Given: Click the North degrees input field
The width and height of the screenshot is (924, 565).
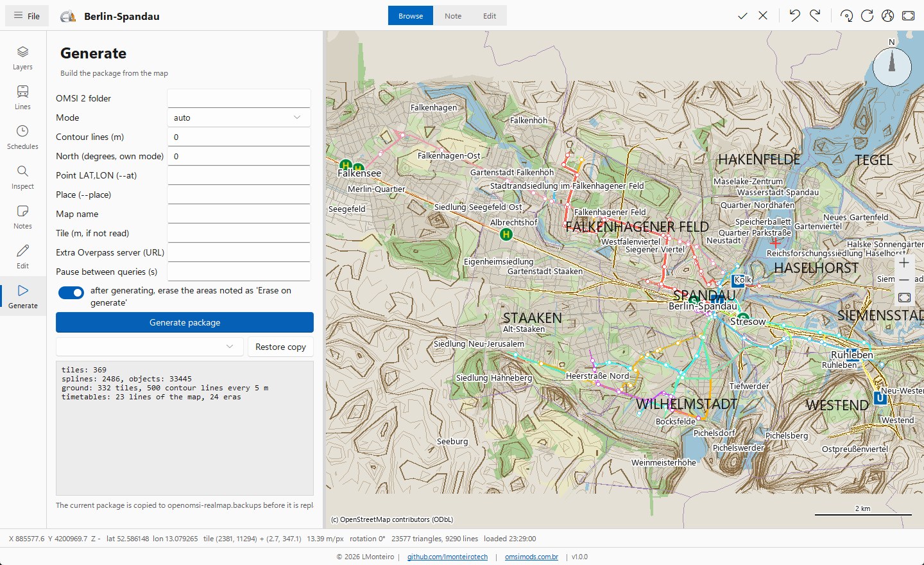Looking at the screenshot, I should coord(239,156).
